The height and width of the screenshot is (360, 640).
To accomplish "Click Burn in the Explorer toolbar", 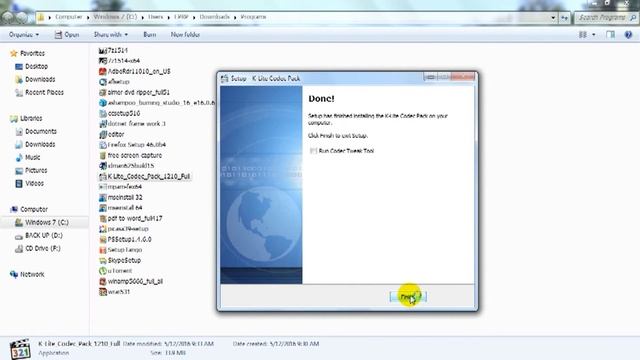I will (150, 35).
